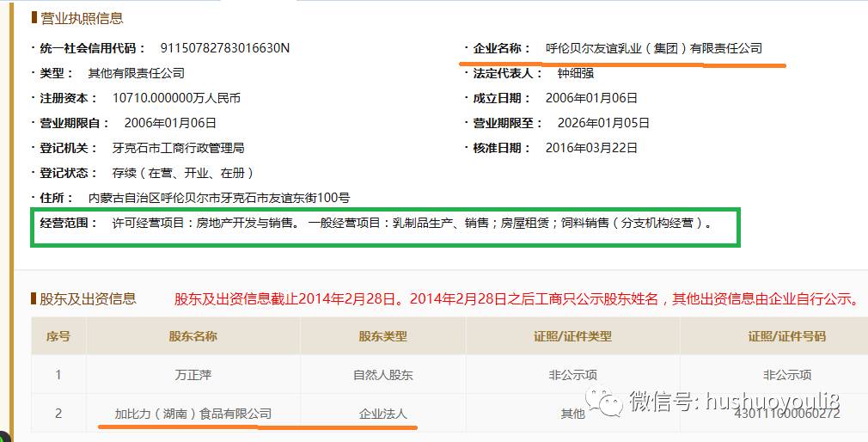Click the 股东类型 column header
868x442 pixels.
(383, 336)
